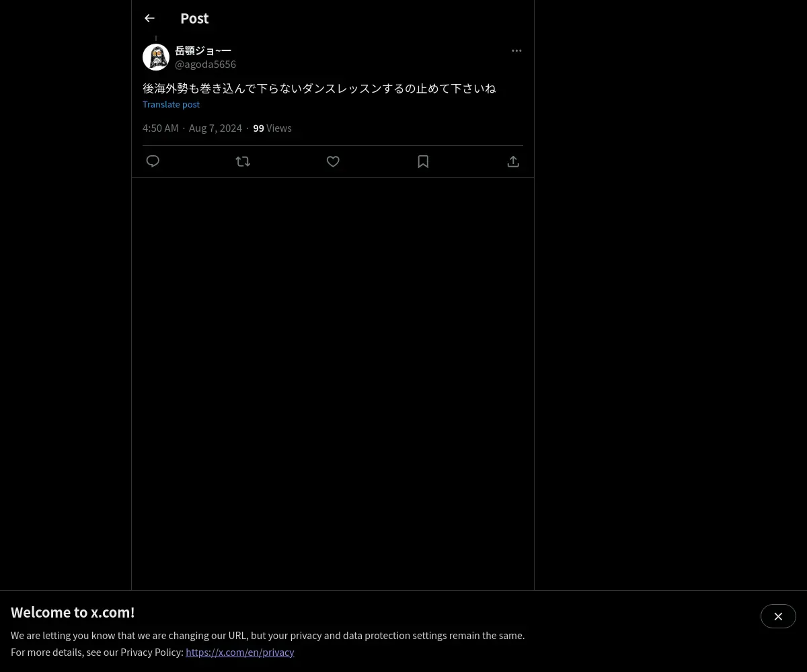View the 99 Views count details
This screenshot has height=672, width=807.
272,128
